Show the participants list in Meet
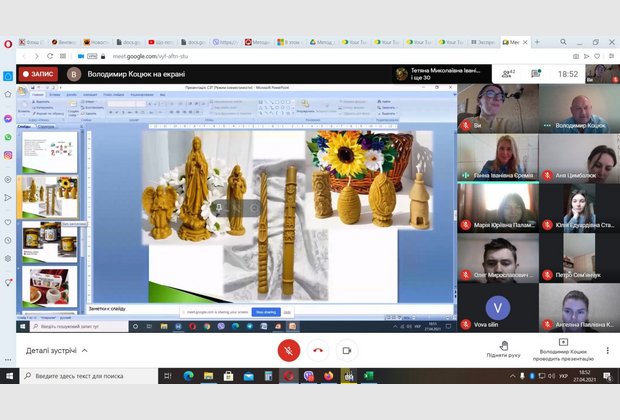Viewport: 620px width, 420px height. pos(508,74)
